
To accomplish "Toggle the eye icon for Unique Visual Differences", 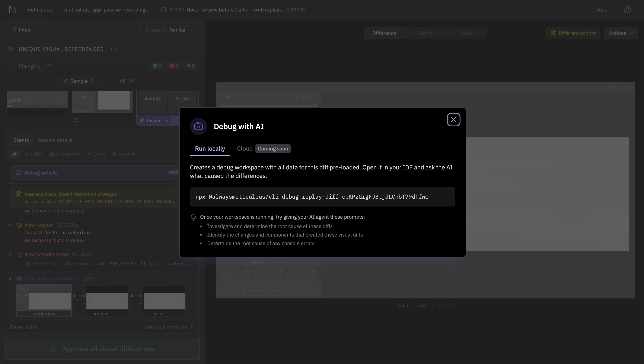I will click(10, 49).
